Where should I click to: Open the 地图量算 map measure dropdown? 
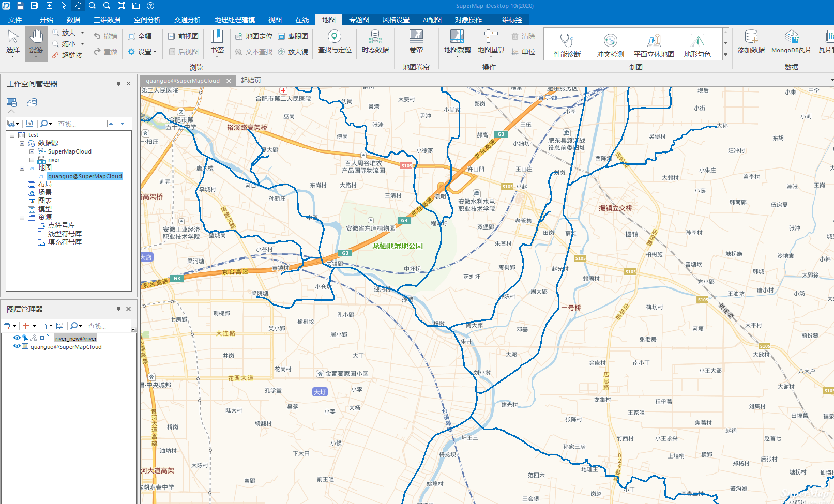[x=491, y=56]
